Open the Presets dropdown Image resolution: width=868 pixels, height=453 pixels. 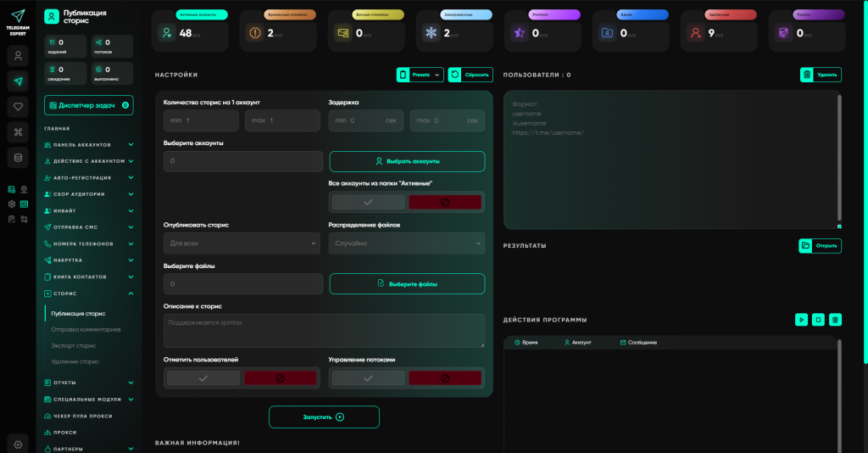click(420, 75)
